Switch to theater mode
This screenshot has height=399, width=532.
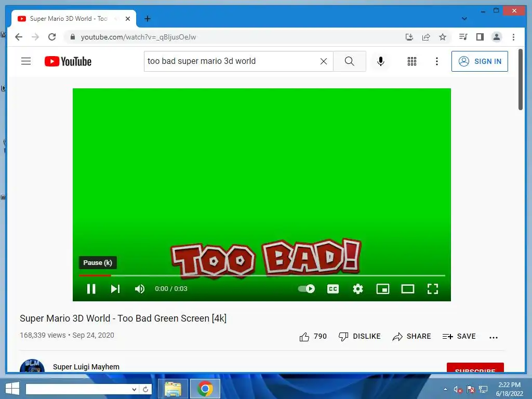pos(407,289)
